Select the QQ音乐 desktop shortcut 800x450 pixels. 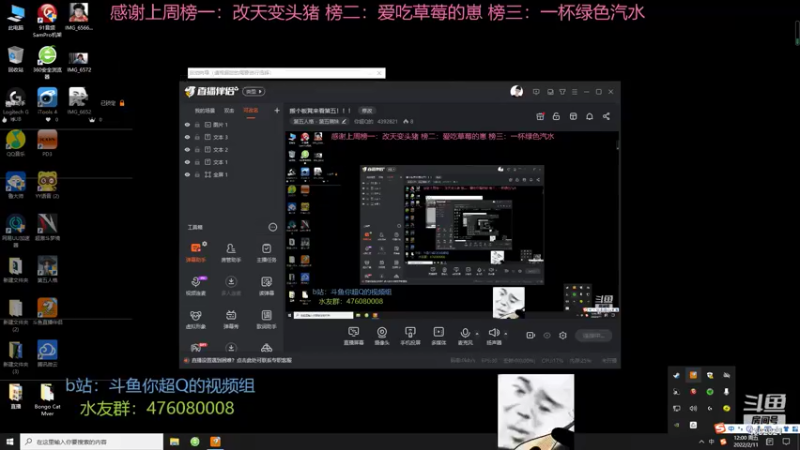click(16, 143)
